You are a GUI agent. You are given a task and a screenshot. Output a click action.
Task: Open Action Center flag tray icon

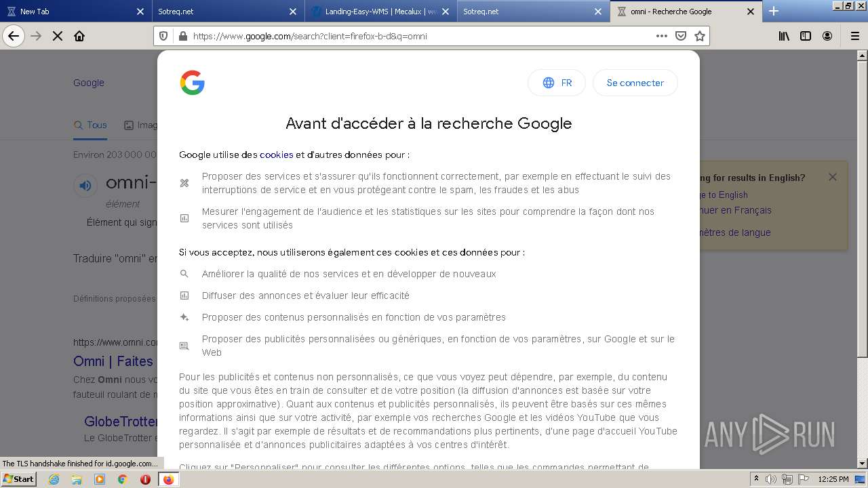pos(802,479)
